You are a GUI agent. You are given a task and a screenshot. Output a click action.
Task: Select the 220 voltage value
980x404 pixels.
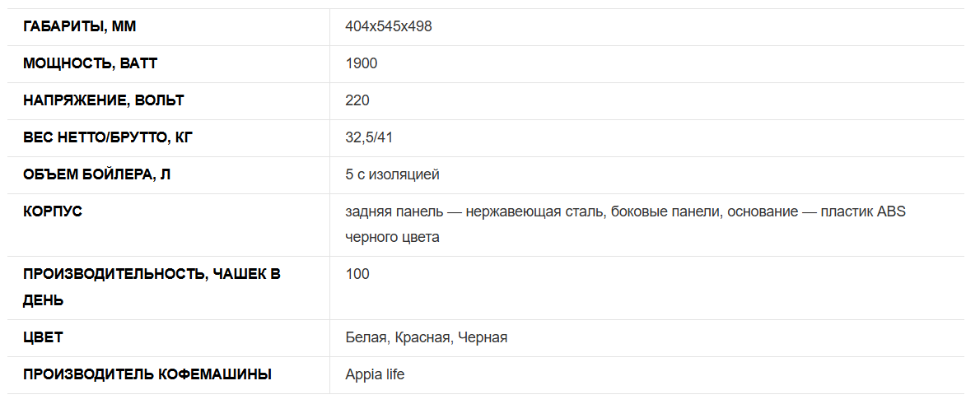click(357, 100)
